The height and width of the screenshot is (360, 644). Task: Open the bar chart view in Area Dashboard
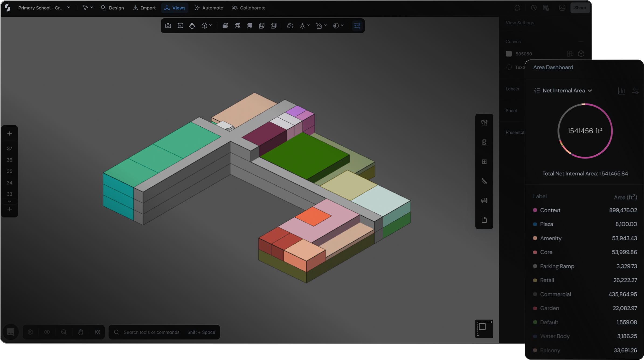(621, 91)
